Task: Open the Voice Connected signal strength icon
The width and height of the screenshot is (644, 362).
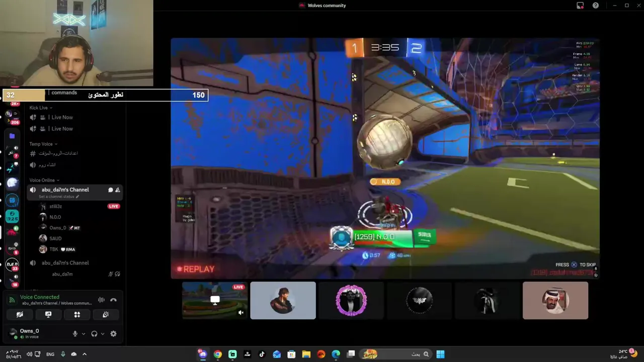Action: pyautogui.click(x=12, y=300)
